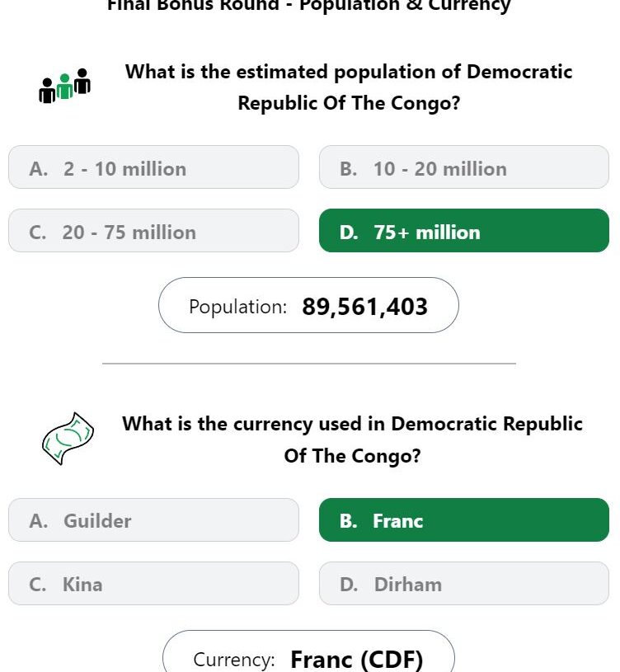Choose highlighted answer D. 75+ million
Screen dimensions: 620x672
(464, 231)
